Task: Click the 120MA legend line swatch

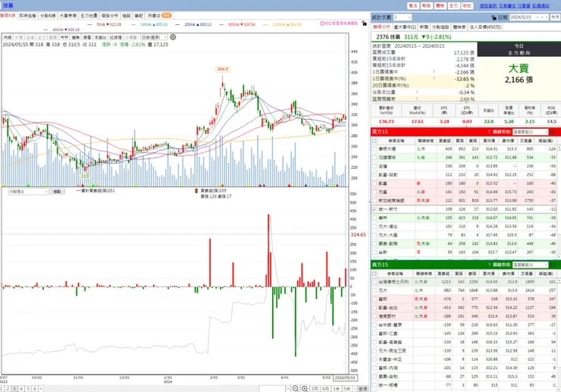Action: [265, 24]
